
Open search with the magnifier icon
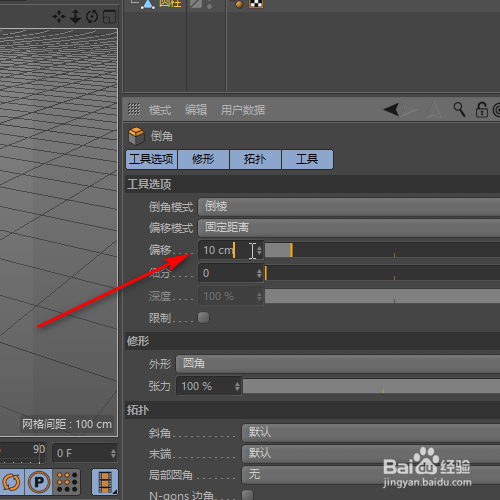[459, 109]
